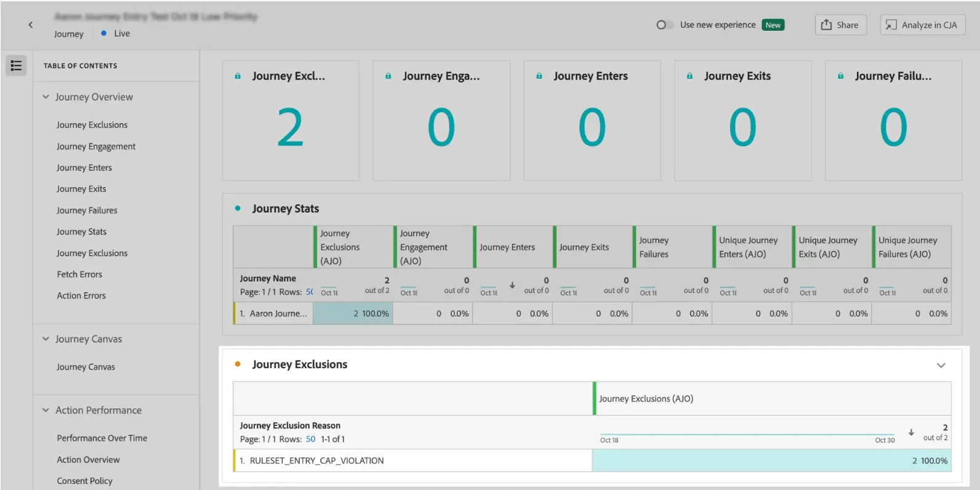Click the 100.0% bar in Aaron Journe... row

coord(353,313)
